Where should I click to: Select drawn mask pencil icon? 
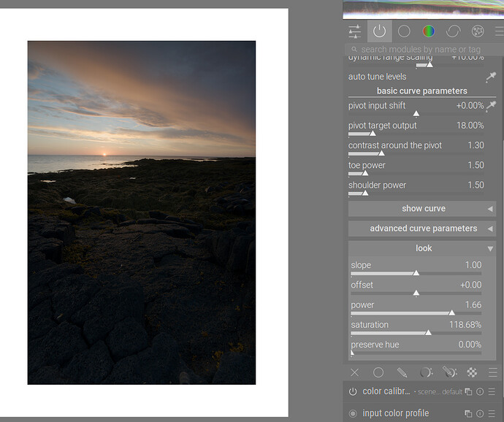[x=402, y=372]
